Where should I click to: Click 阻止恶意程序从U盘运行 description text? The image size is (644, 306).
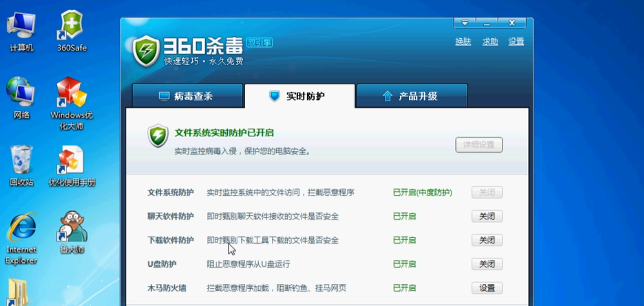pyautogui.click(x=248, y=264)
